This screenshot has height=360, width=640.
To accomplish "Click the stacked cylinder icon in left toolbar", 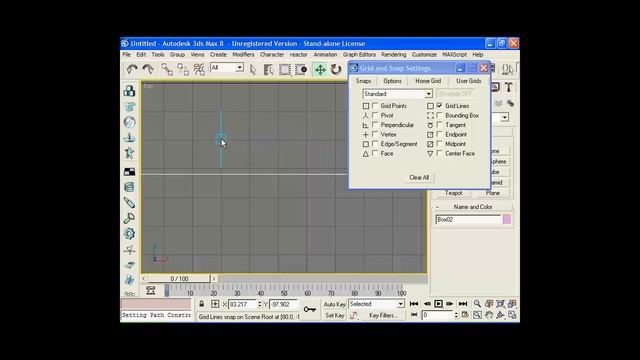I will point(129,187).
